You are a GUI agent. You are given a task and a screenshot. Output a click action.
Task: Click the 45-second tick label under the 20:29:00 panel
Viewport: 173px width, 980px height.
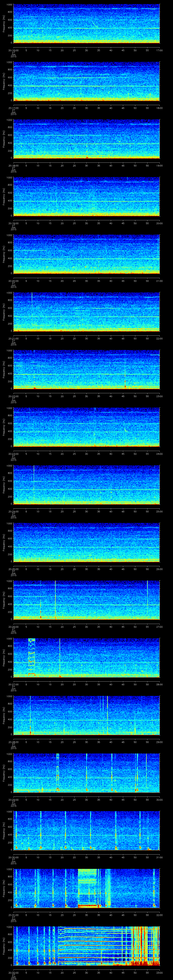123,799
